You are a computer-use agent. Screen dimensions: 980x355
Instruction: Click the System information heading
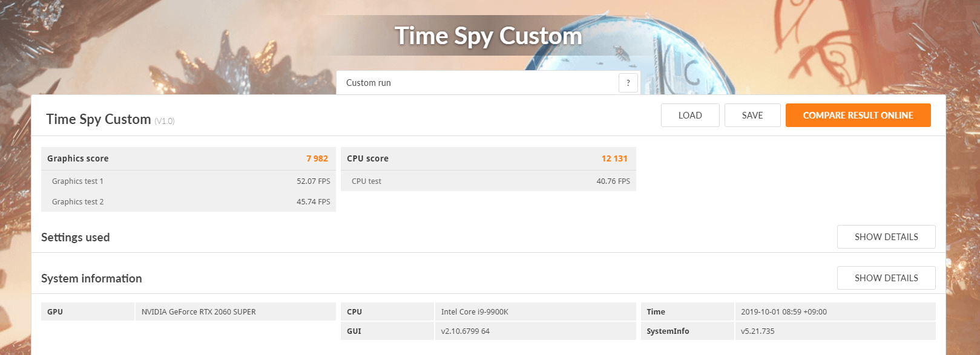pyautogui.click(x=91, y=279)
